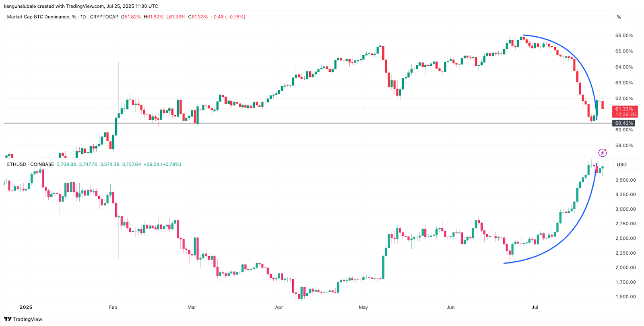Open the USD currency selector

(621, 164)
